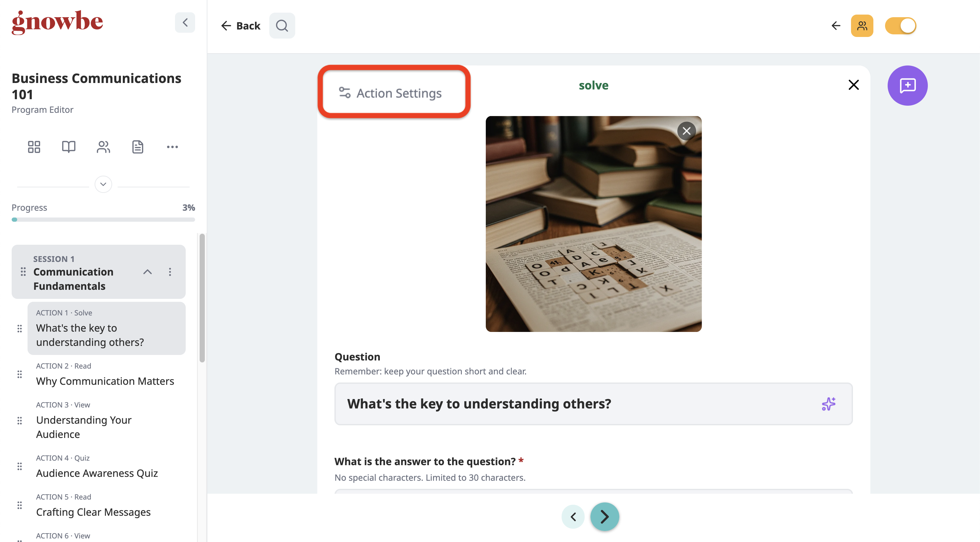980x542 pixels.
Task: Click the yellow users icon button
Action: point(862,26)
